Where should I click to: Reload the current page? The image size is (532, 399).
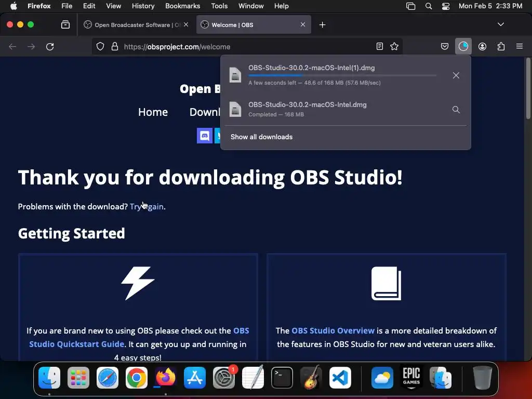point(50,46)
